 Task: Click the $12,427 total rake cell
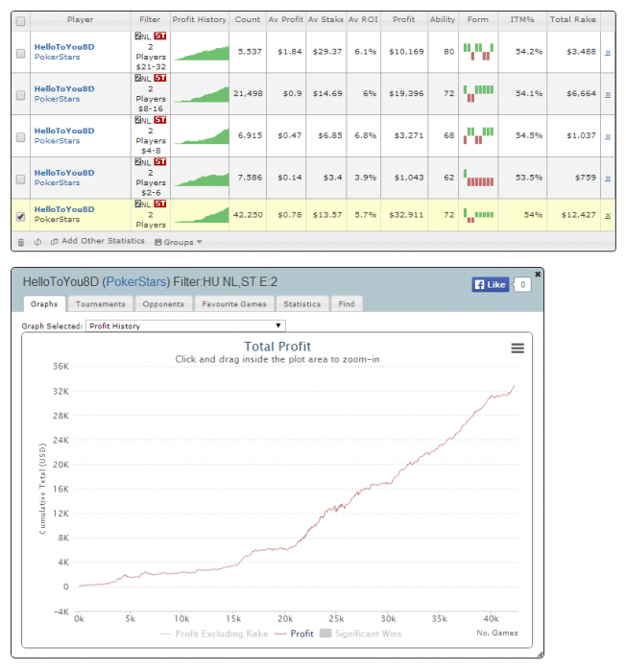coord(578,215)
